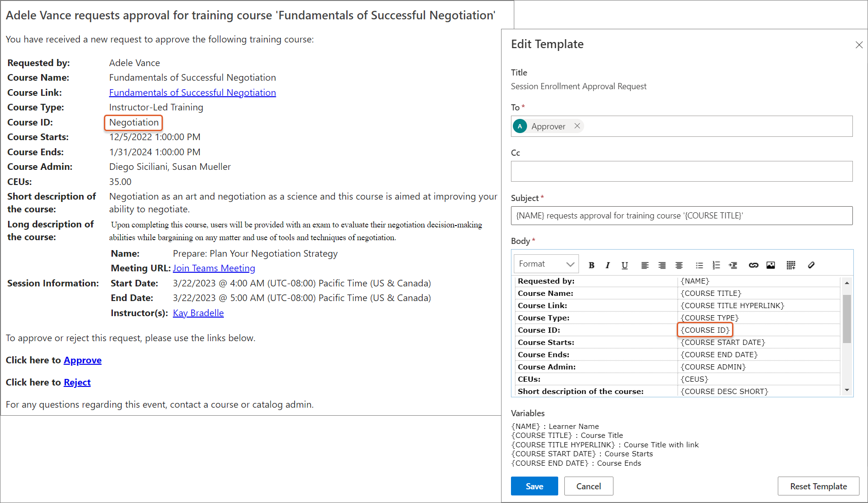Click the Save button
Screen dimensions: 868x503
tap(534, 486)
